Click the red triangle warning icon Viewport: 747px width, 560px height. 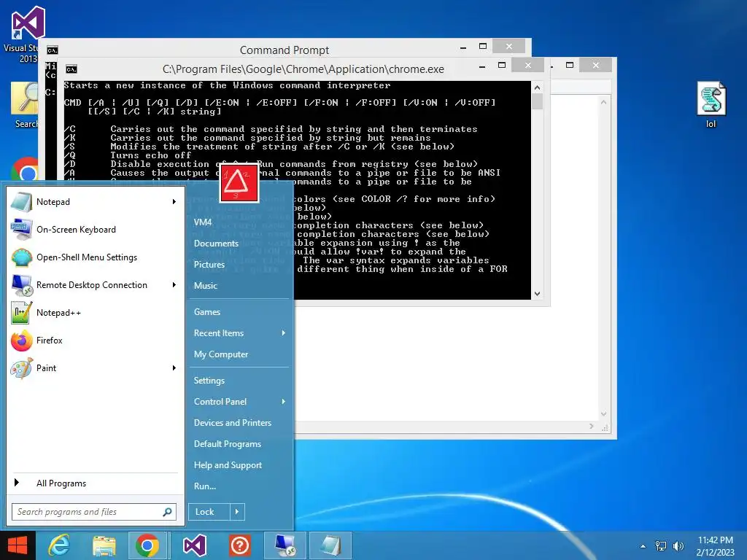[239, 183]
